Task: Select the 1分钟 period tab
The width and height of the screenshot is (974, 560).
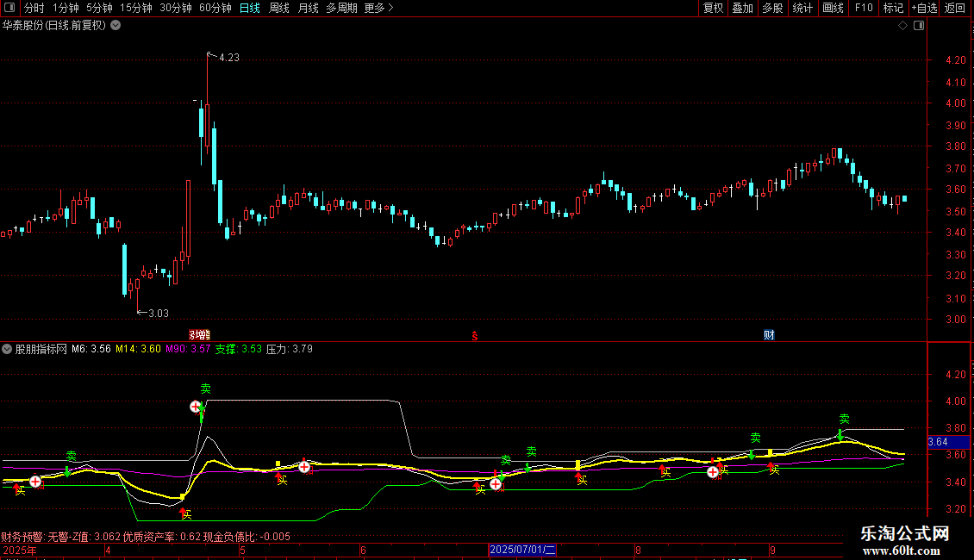Action: pyautogui.click(x=66, y=8)
